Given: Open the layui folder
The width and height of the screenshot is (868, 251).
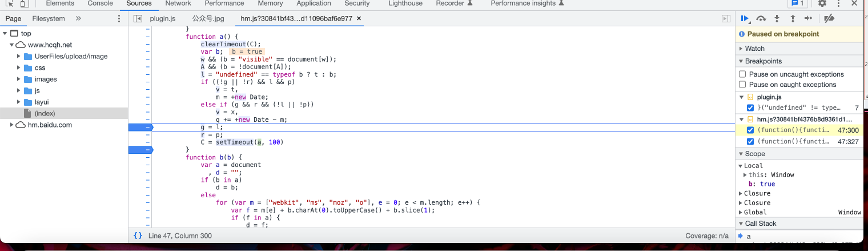Looking at the screenshot, I should tap(42, 102).
